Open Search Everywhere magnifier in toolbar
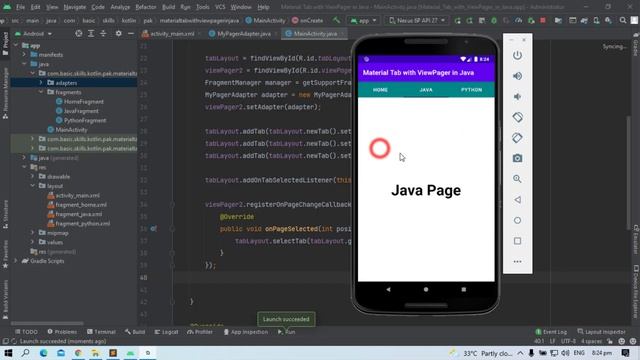 coord(623,20)
